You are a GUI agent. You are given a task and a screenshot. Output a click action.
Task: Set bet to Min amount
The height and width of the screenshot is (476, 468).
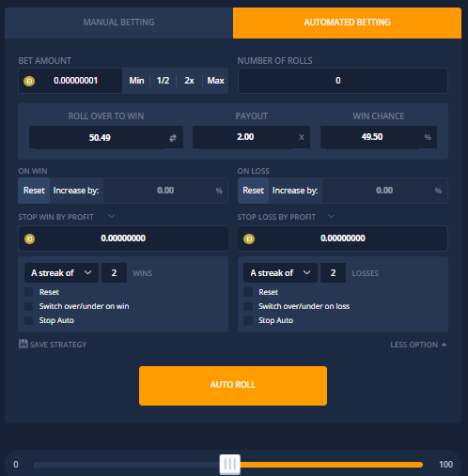point(136,81)
